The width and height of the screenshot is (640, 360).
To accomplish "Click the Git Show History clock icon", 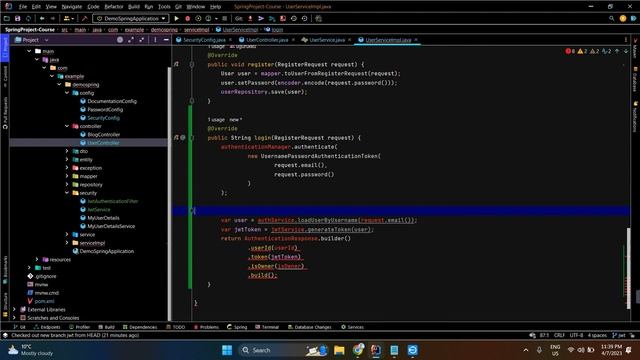I will [x=294, y=18].
